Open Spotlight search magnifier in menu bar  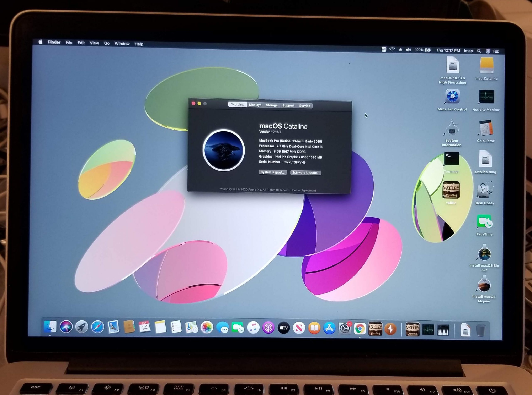479,51
